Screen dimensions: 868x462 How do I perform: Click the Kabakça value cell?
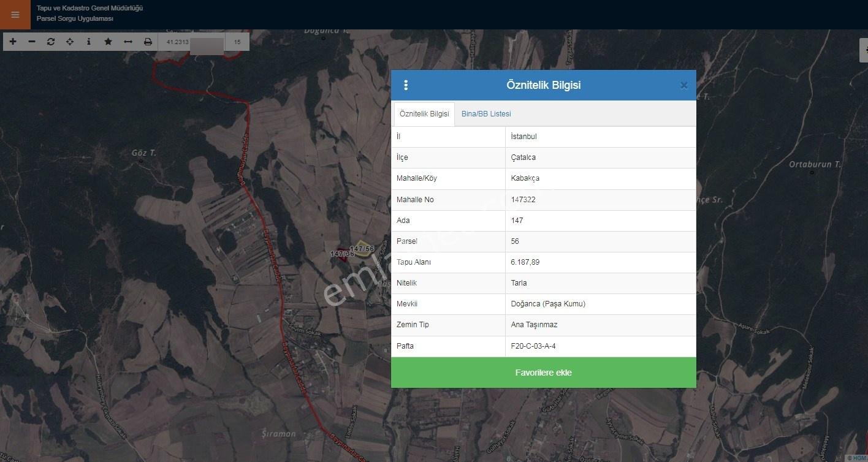pos(601,178)
